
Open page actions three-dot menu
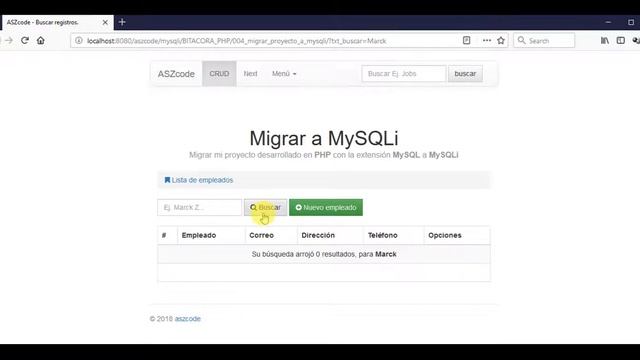(487, 40)
